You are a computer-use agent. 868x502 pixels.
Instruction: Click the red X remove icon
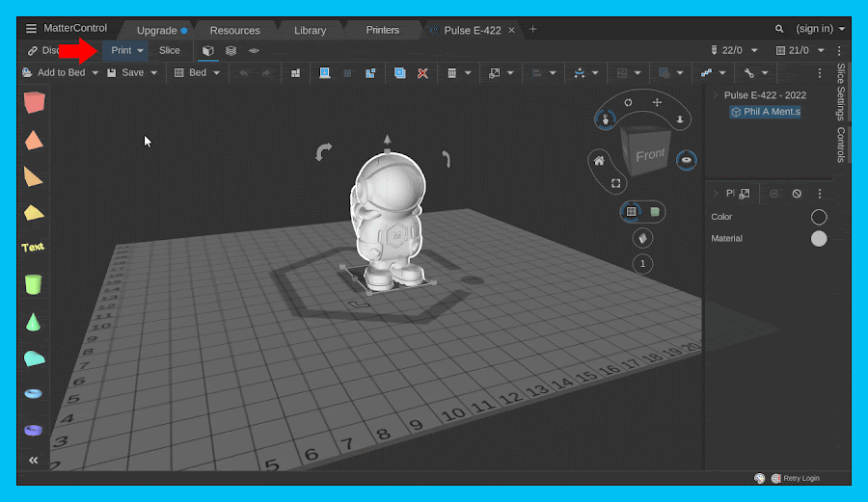(x=422, y=73)
